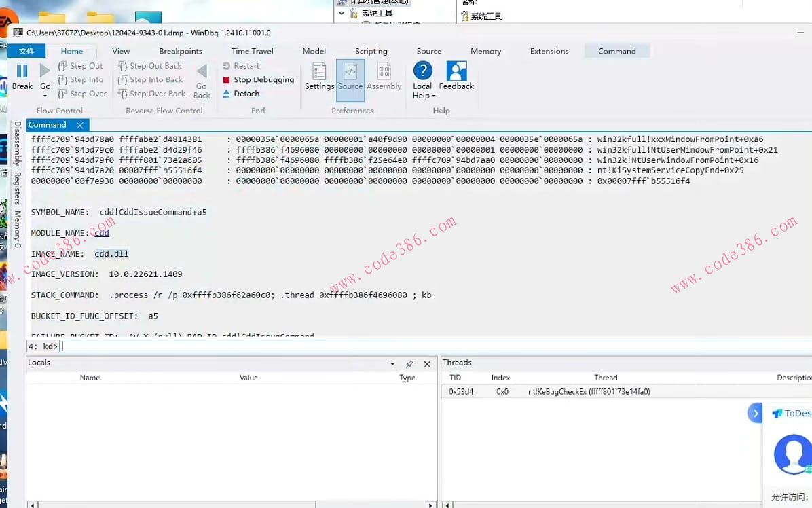Click Step Over
812x508 pixels.
click(x=82, y=94)
